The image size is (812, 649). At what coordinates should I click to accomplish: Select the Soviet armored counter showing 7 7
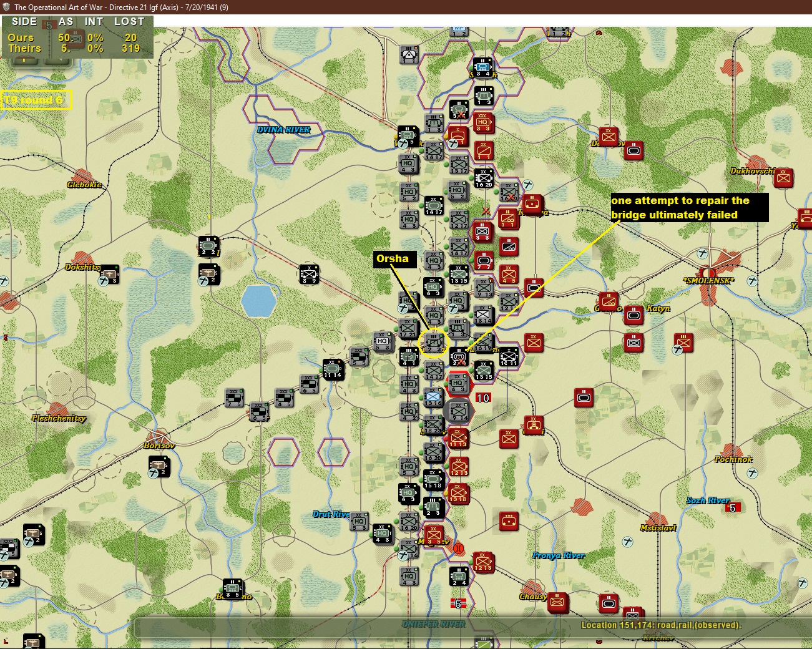[x=484, y=260]
